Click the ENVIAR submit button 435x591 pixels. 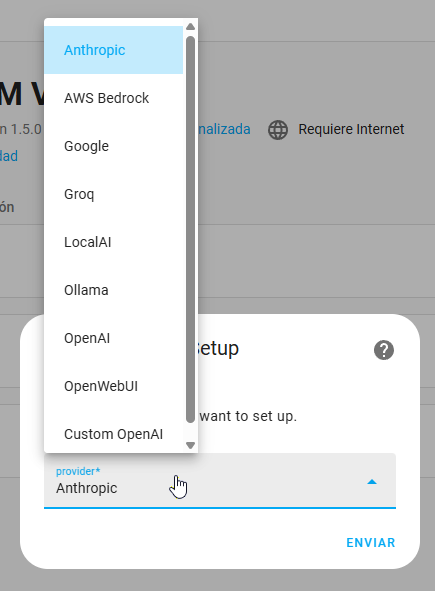click(371, 542)
